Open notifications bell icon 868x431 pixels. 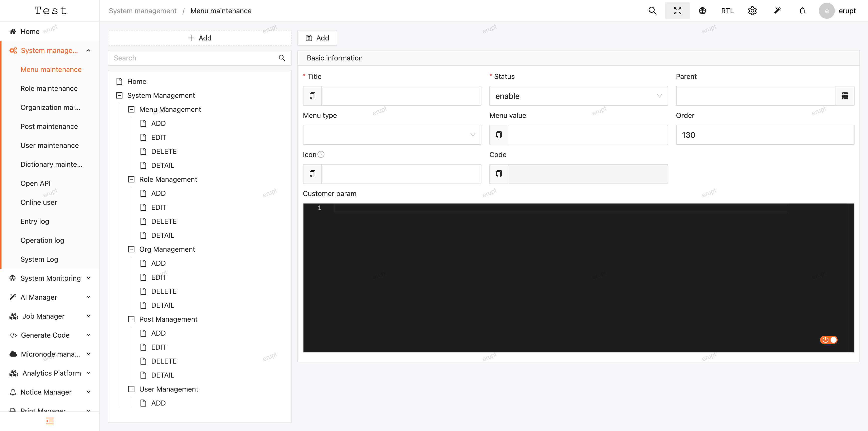tap(802, 11)
